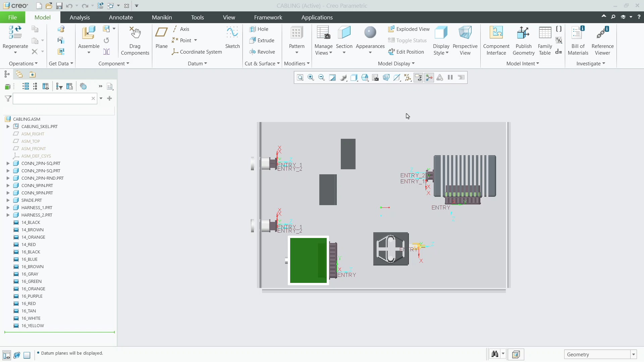Open the Operations group dropdown

[23, 64]
